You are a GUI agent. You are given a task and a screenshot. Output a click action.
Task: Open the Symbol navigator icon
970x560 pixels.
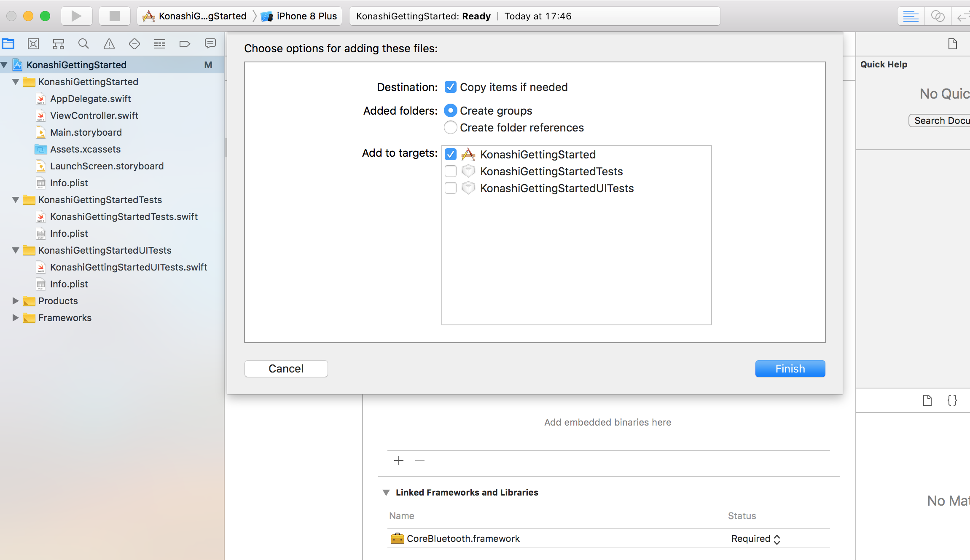coord(59,44)
